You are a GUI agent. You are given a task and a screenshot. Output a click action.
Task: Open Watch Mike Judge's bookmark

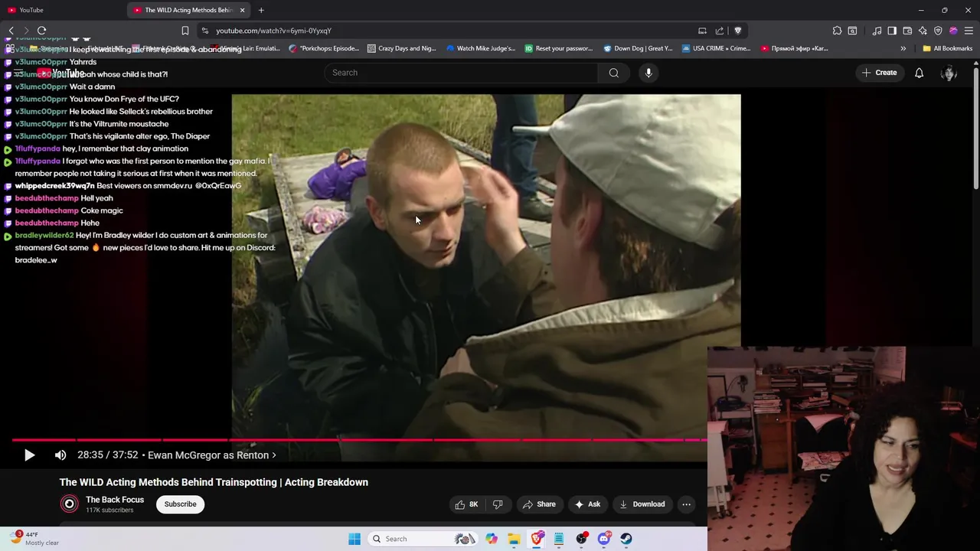(x=480, y=48)
